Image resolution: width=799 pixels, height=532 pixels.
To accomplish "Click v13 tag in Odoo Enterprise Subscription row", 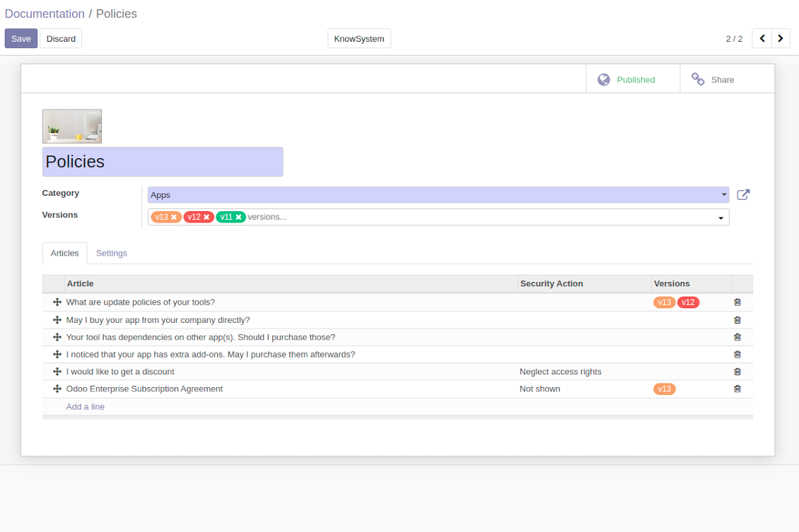I will [x=664, y=389].
